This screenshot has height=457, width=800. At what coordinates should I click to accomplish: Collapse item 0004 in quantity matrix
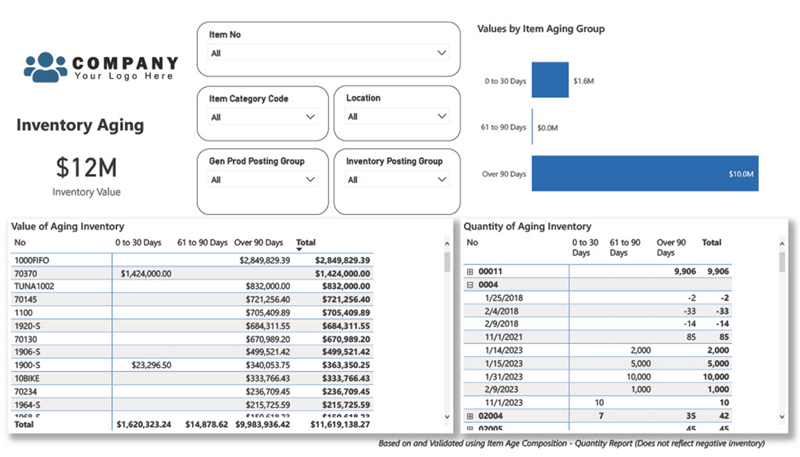470,284
